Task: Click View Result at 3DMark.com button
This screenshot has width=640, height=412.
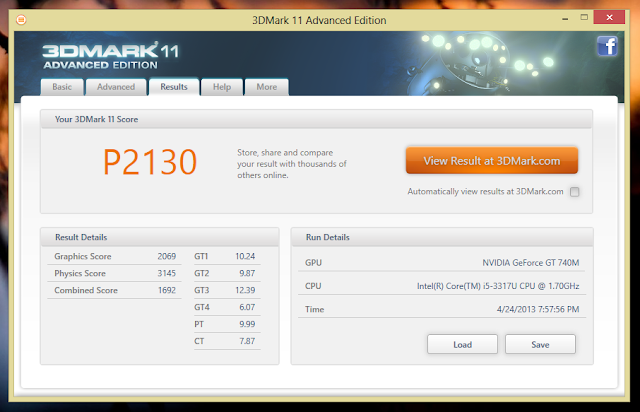Action: click(x=492, y=161)
